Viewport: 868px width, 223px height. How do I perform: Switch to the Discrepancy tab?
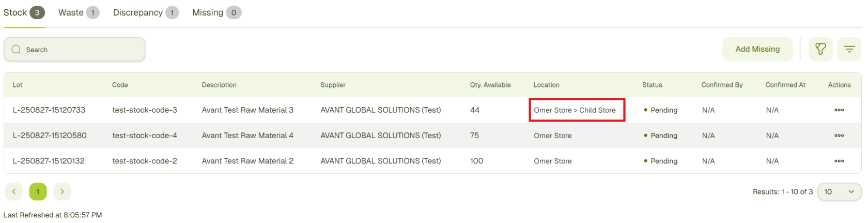(x=145, y=12)
